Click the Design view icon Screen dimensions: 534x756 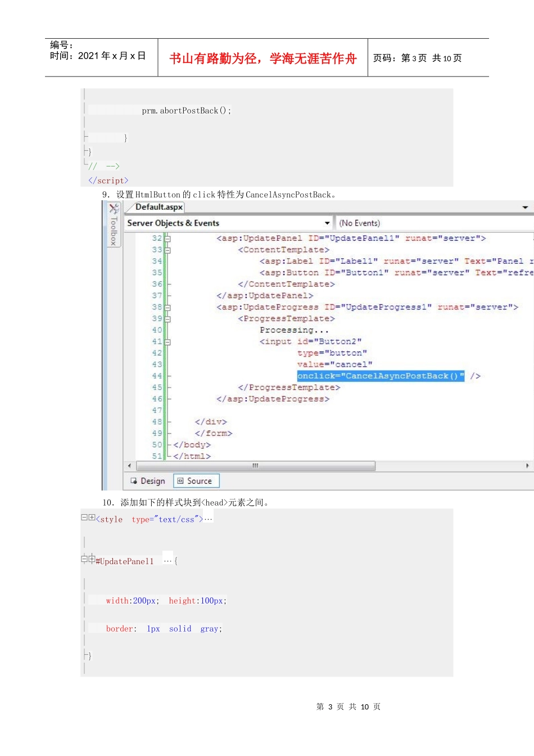[x=134, y=481]
